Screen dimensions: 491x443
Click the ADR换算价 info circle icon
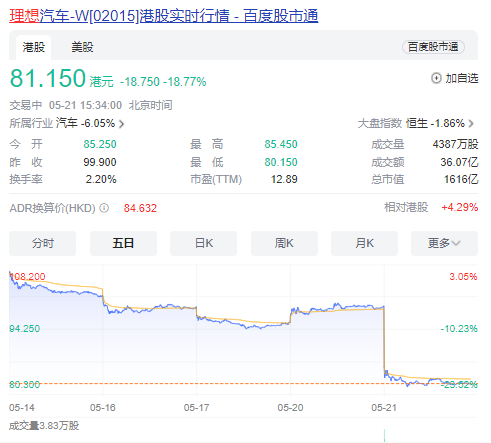coord(104,208)
